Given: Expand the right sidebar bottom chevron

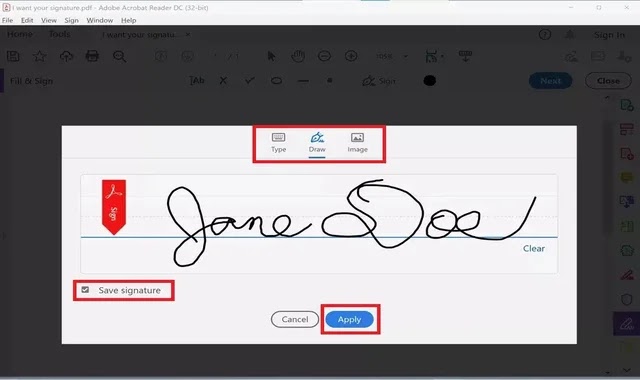Looking at the screenshot, I should [627, 370].
